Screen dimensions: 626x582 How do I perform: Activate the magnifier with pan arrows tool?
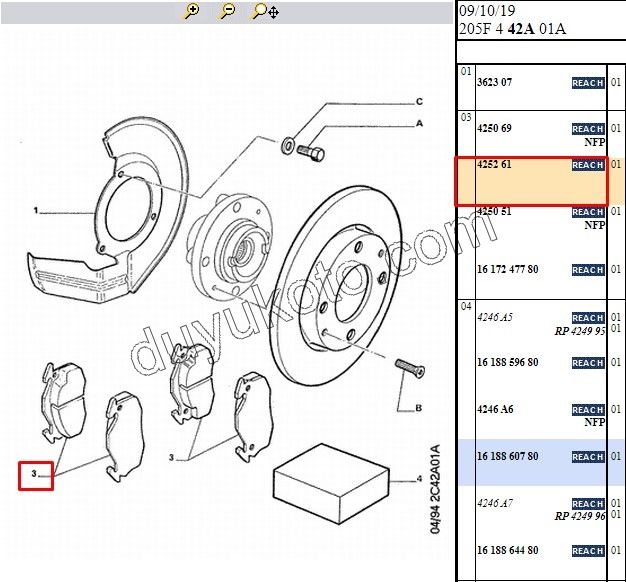coord(265,11)
